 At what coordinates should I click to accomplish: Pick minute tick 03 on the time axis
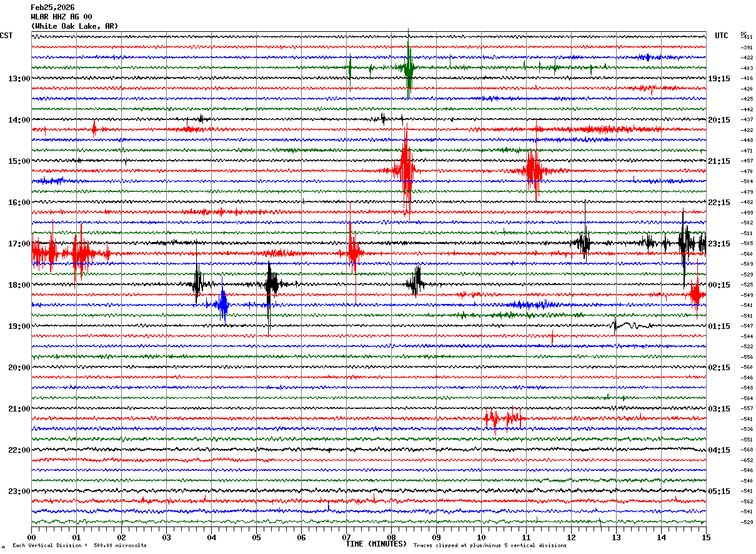tap(167, 536)
